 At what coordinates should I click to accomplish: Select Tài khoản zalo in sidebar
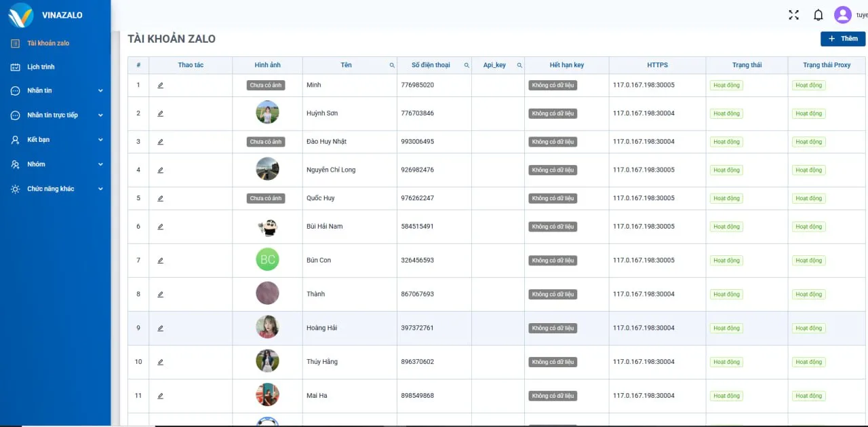pos(47,43)
